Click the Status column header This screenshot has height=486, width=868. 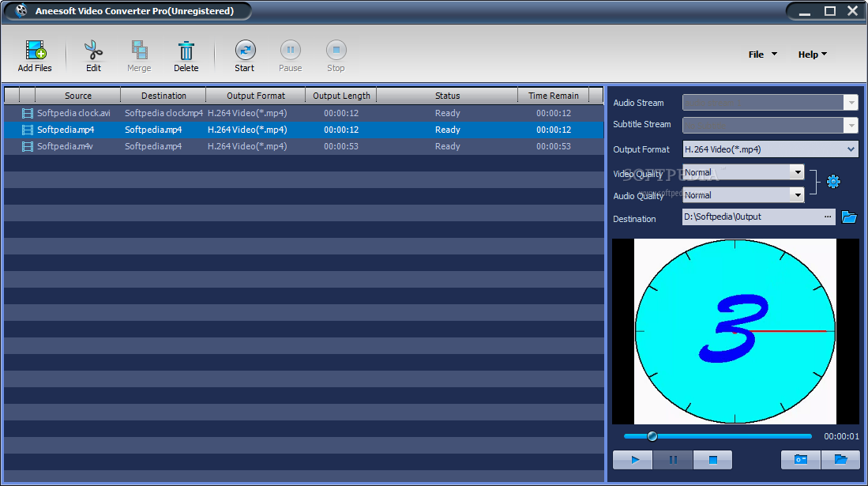click(447, 96)
